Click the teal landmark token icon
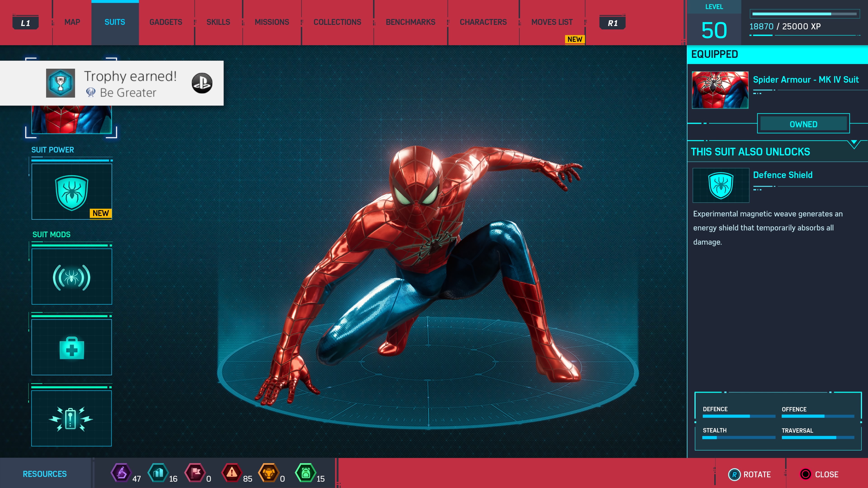This screenshot has height=488, width=868. [158, 473]
